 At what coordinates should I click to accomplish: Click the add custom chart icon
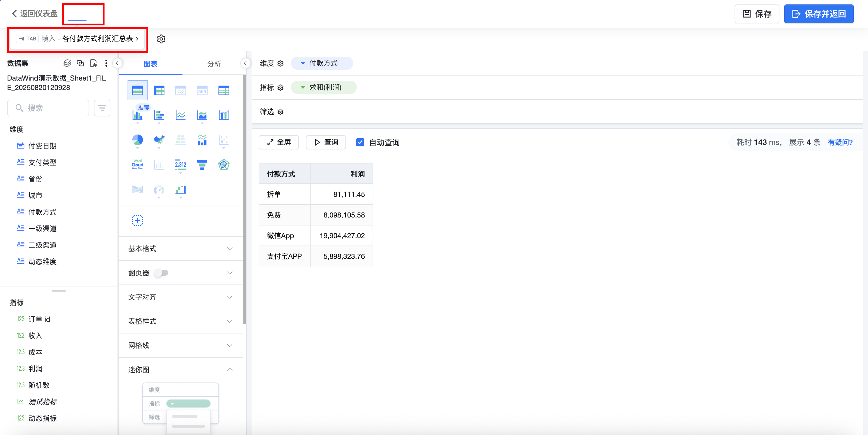(137, 220)
